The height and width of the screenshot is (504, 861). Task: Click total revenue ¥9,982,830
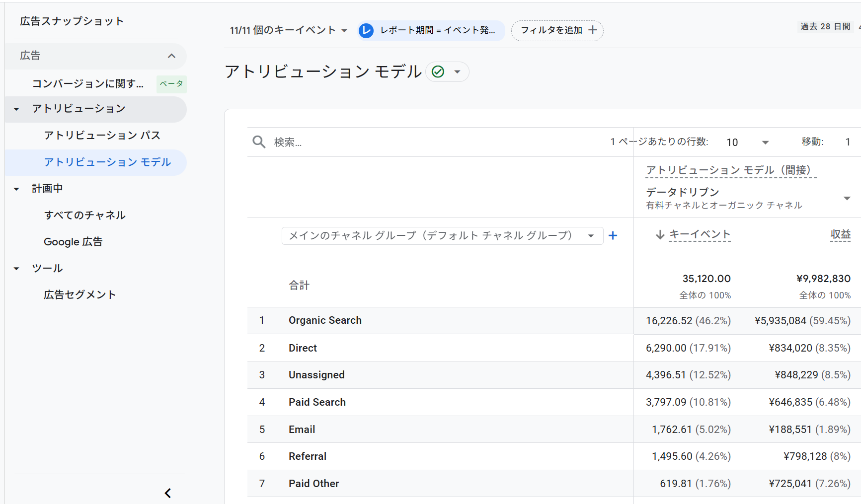[x=823, y=279]
